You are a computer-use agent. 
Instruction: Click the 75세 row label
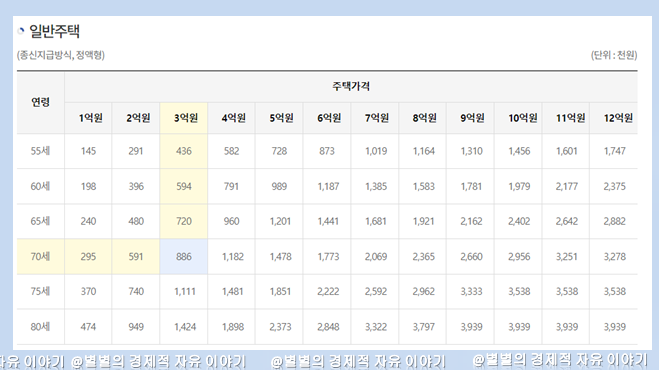click(40, 291)
